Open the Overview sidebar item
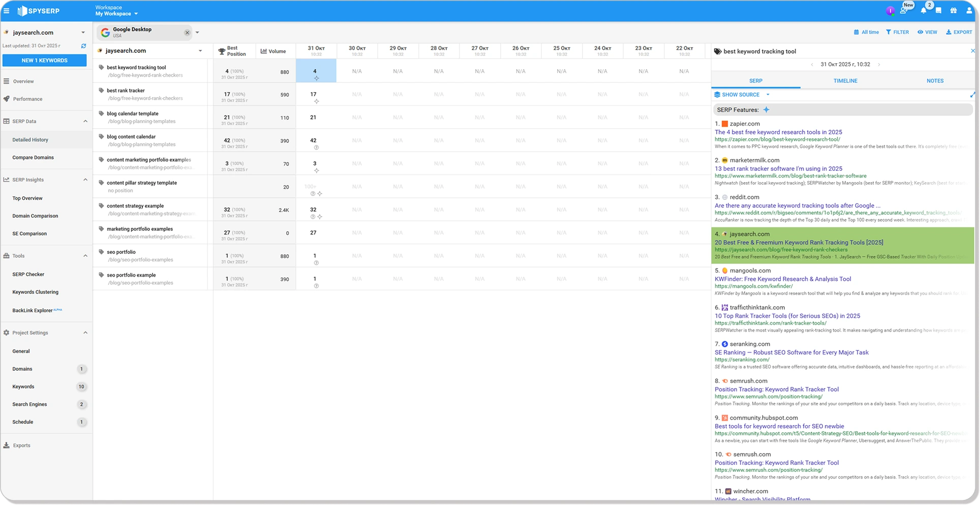The height and width of the screenshot is (505, 980). [23, 81]
